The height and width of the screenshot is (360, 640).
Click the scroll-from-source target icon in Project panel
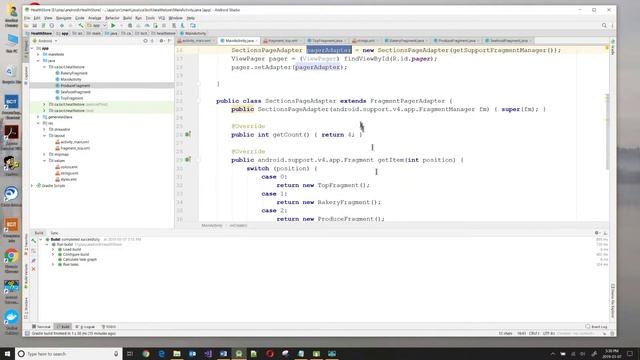pyautogui.click(x=145, y=41)
